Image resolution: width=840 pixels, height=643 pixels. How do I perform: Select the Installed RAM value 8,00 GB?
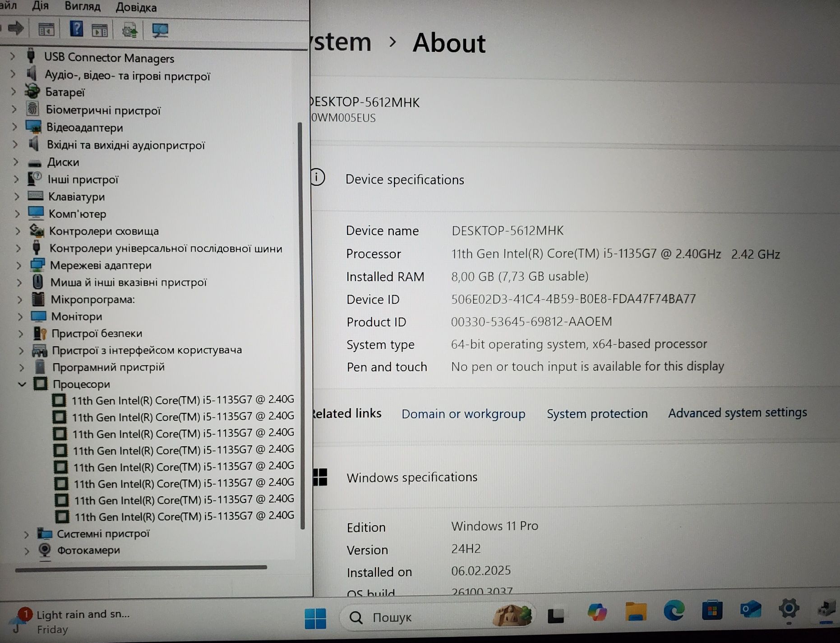520,276
